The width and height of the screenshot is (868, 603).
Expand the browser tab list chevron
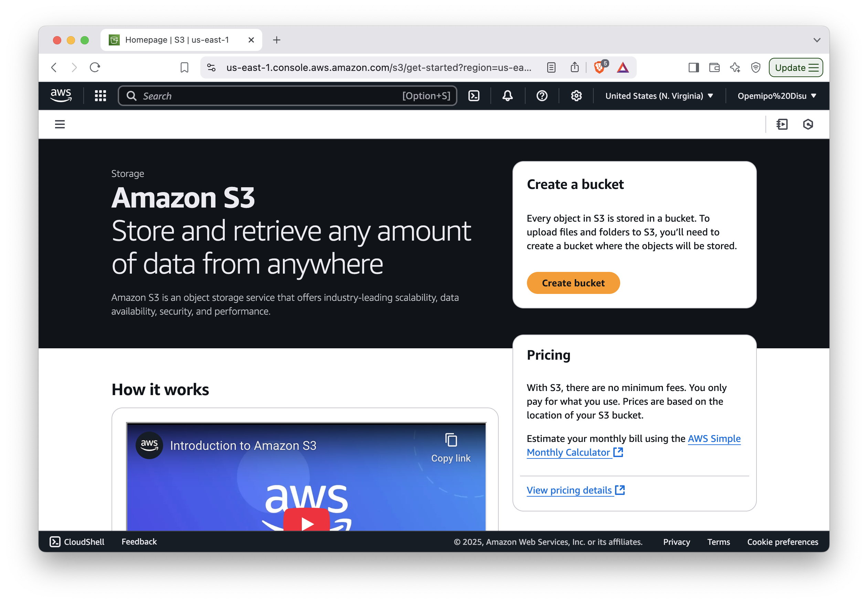click(817, 40)
